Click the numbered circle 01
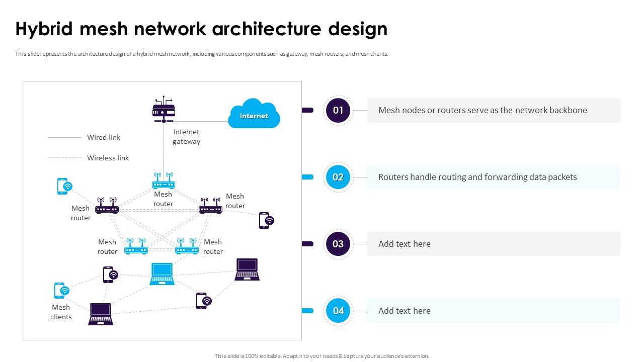 338,111
